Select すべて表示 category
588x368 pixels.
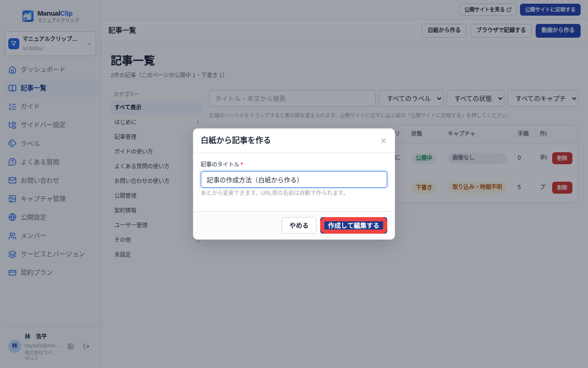[157, 108]
